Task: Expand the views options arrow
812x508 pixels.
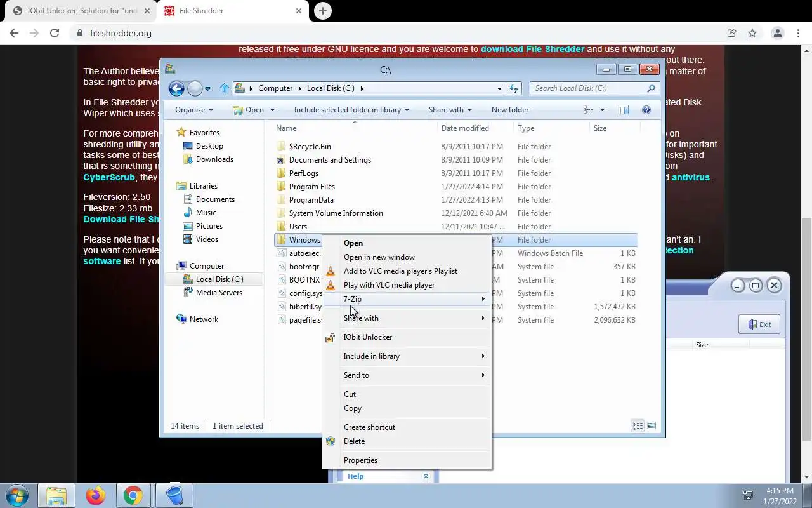Action: [602, 110]
